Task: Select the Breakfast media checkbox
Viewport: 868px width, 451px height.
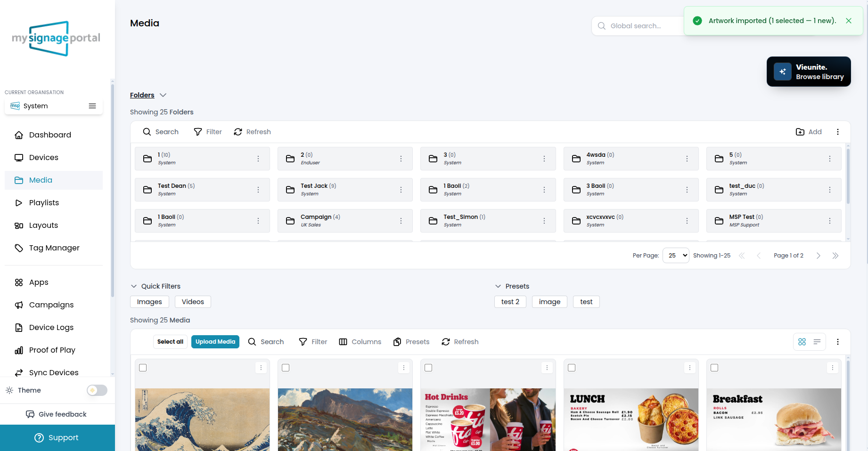Action: pyautogui.click(x=714, y=368)
